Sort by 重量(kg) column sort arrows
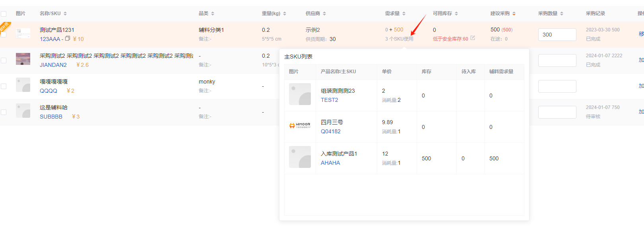Screen dimensions: 644x228 (285, 14)
